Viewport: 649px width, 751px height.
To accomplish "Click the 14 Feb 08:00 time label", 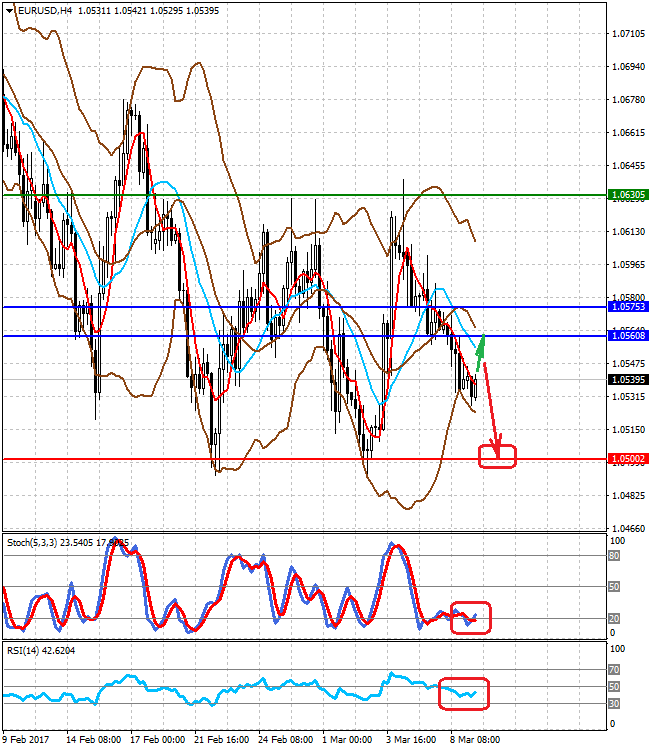I will pos(93,740).
